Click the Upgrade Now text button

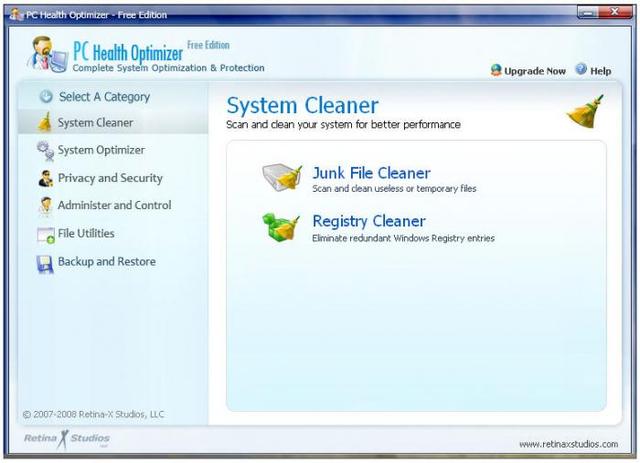(x=535, y=71)
